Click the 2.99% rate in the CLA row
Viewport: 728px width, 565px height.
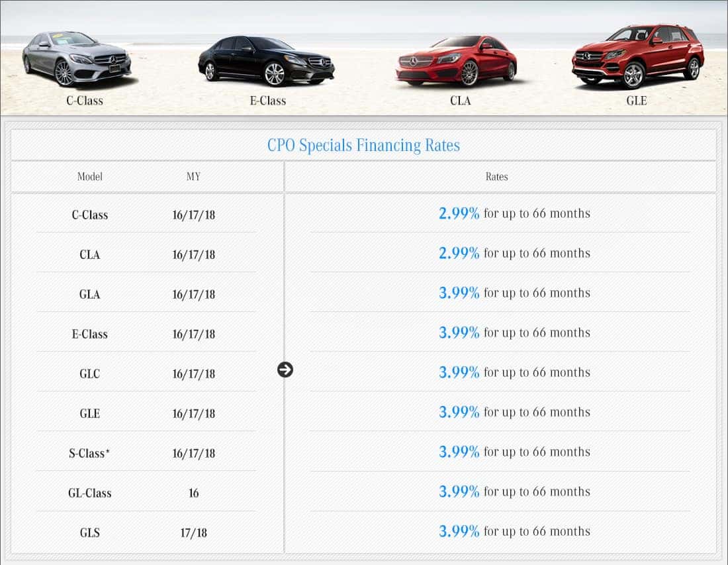pyautogui.click(x=459, y=253)
